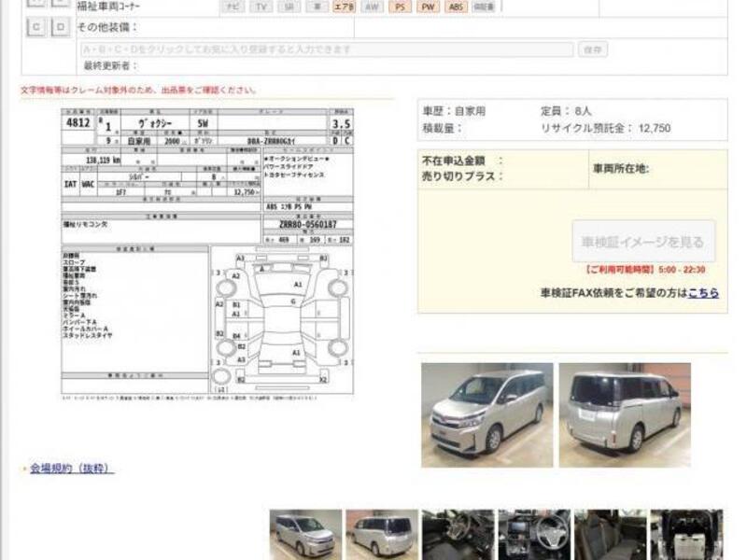Screen dimensions: 747x560
Task: Click the ABS equipment tag
Action: point(456,7)
